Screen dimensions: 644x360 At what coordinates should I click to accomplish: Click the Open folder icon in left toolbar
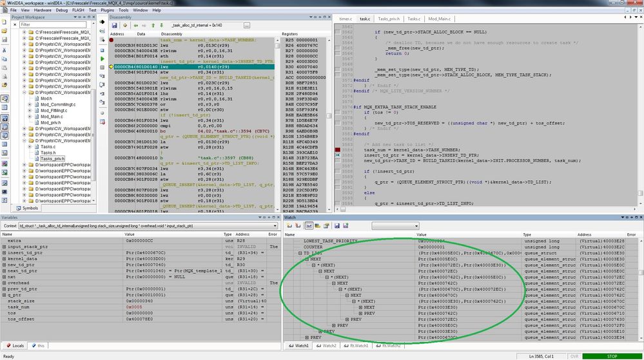coord(4,31)
